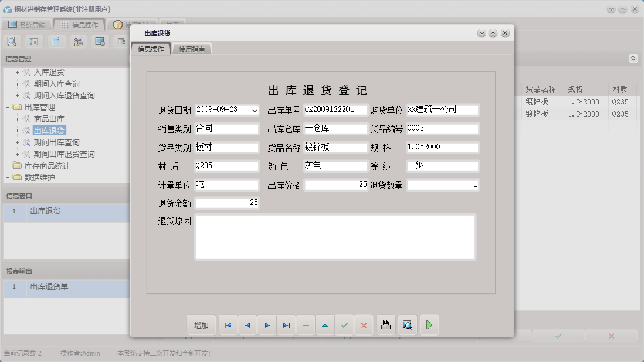
Task: Click the monitor-globe icon on the main toolbar
Action: [100, 41]
